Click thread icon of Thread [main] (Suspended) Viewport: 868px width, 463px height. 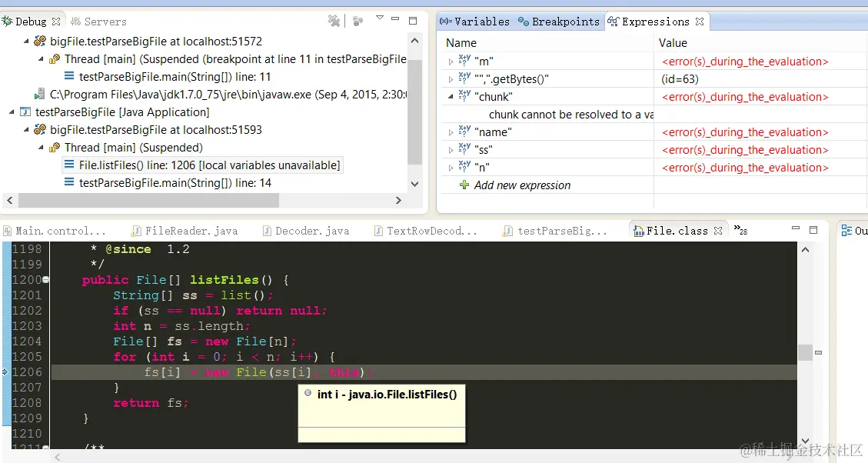click(55, 148)
